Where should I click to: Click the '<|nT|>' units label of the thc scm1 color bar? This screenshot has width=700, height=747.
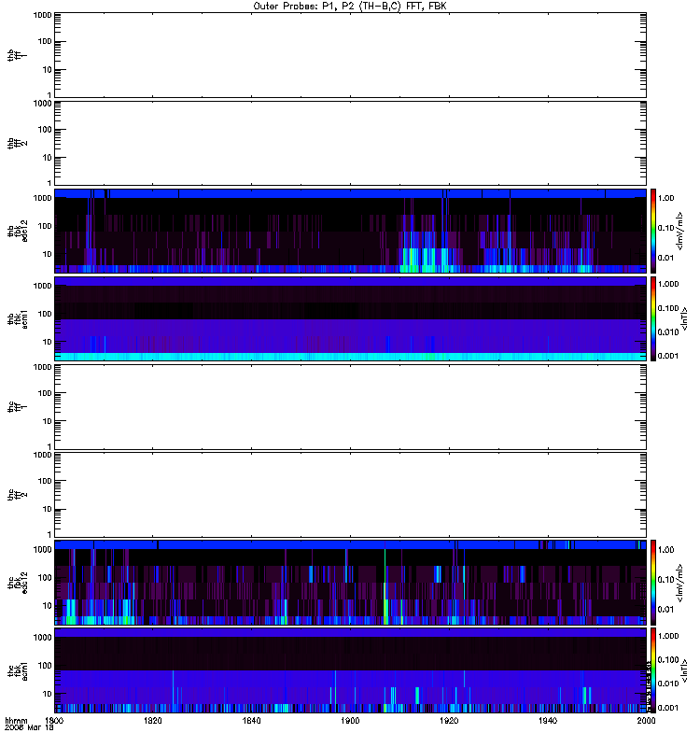[684, 670]
